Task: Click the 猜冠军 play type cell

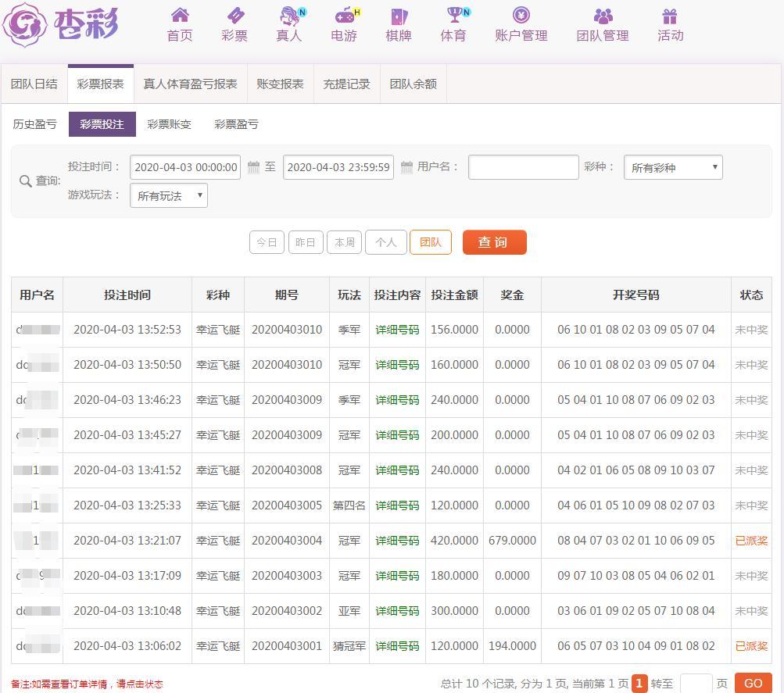Action: point(349,646)
